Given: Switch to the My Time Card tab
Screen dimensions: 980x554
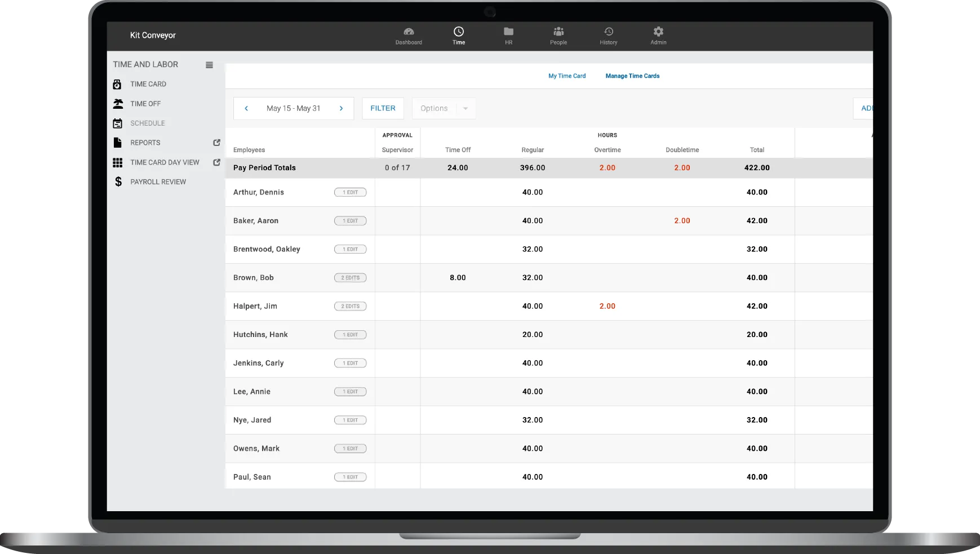Looking at the screenshot, I should pyautogui.click(x=567, y=76).
